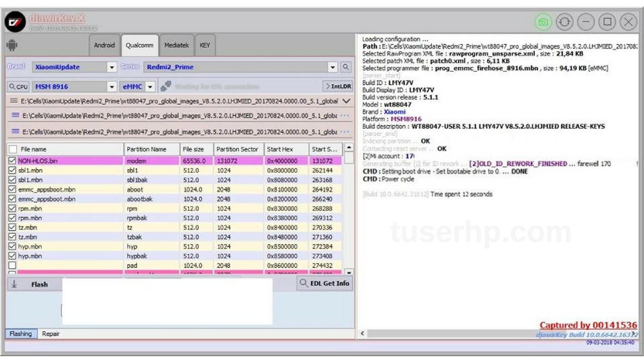Click the EDL Get Info button
644x362 pixels.
(x=325, y=283)
